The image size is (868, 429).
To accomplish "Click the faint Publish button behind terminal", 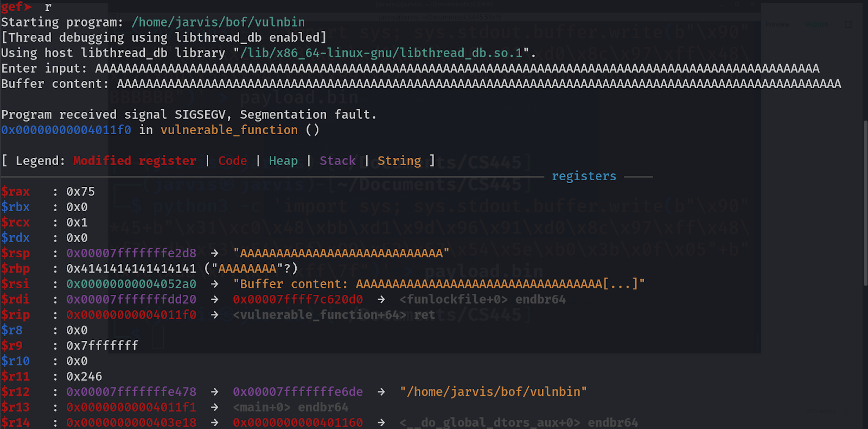I will (x=816, y=24).
